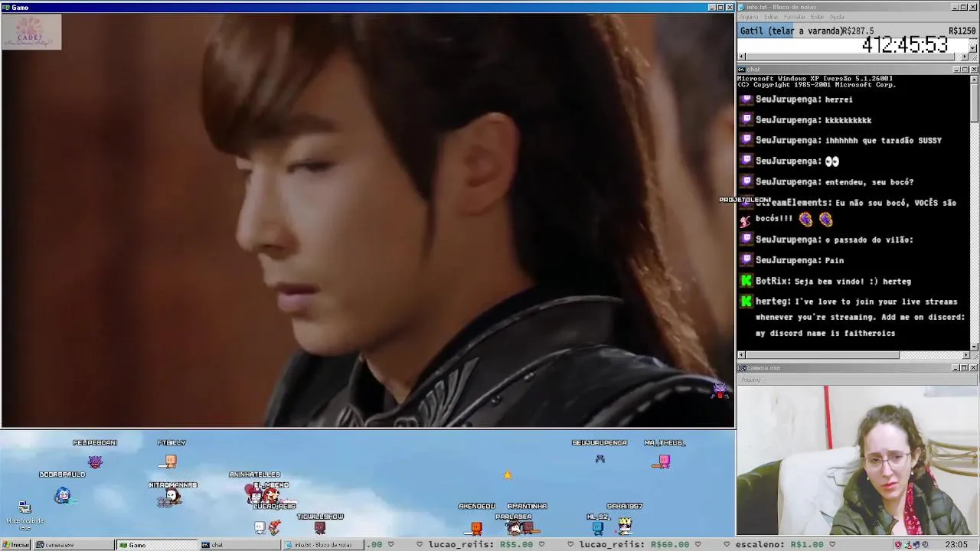Click the AKENOEDU orange avatar character
The image size is (980, 551).
(476, 527)
